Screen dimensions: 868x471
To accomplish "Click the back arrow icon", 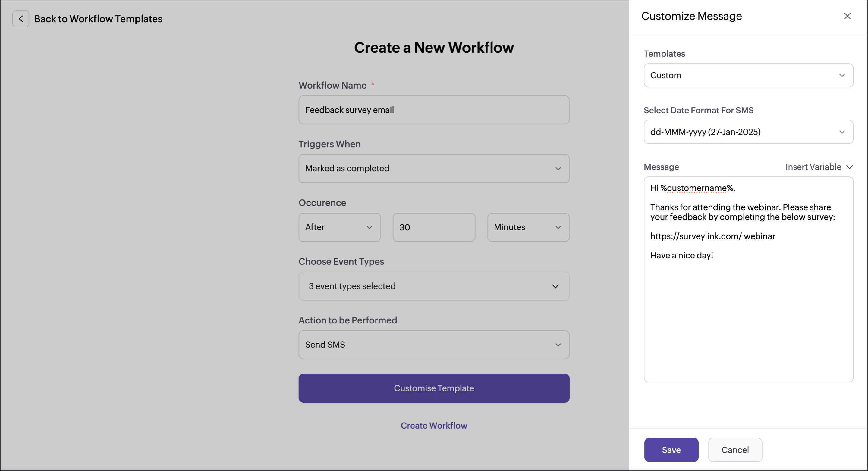I will click(20, 19).
